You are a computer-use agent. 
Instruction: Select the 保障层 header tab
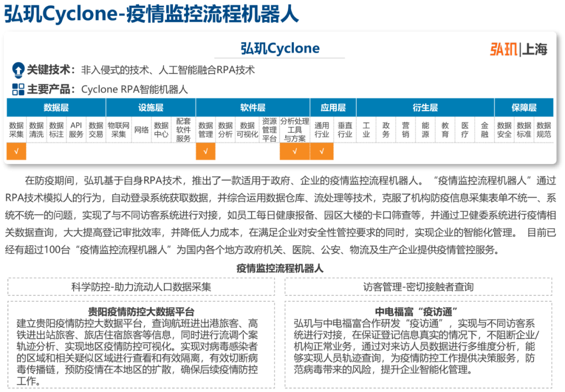click(524, 107)
